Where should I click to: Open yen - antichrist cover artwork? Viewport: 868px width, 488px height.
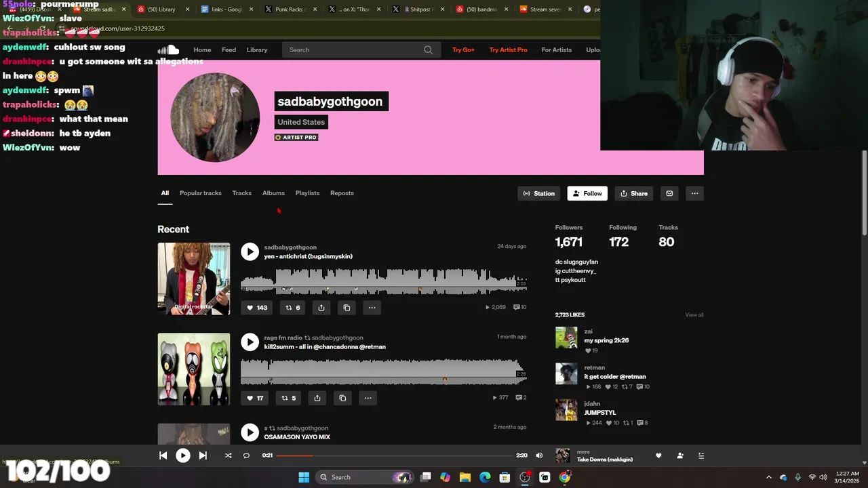point(194,279)
